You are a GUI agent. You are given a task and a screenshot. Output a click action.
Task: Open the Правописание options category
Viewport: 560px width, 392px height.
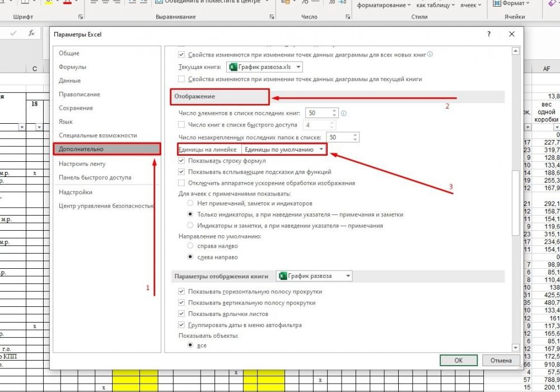click(106, 94)
